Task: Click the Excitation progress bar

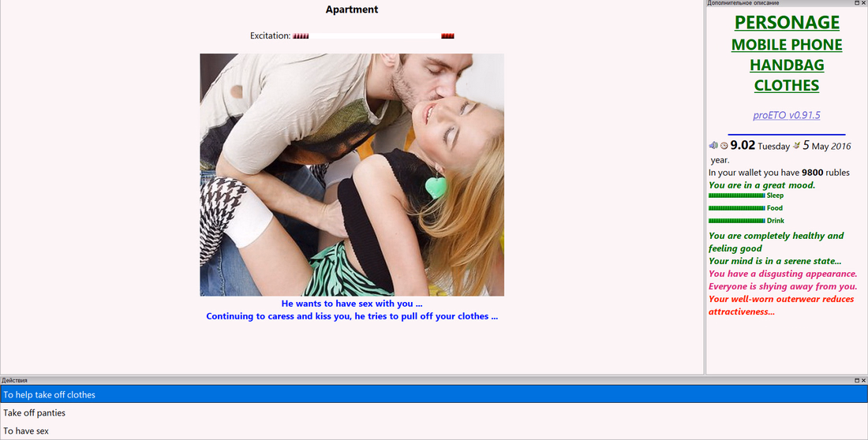Action: coord(374,36)
